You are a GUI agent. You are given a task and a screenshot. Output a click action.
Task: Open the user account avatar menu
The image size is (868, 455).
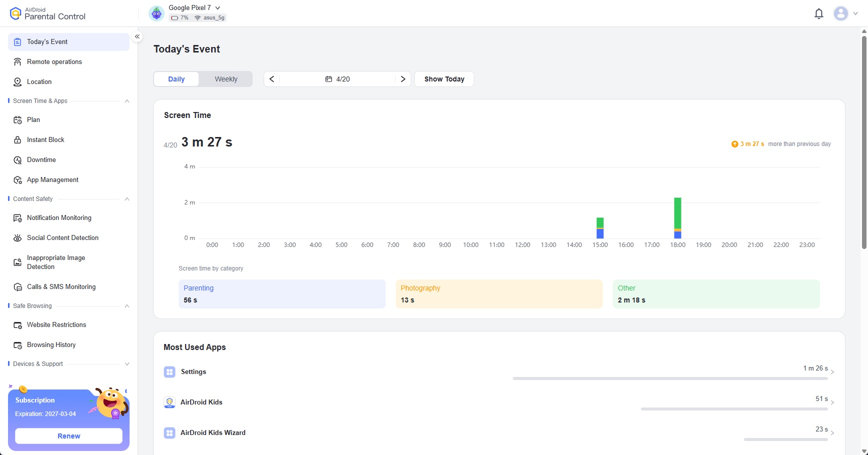841,13
